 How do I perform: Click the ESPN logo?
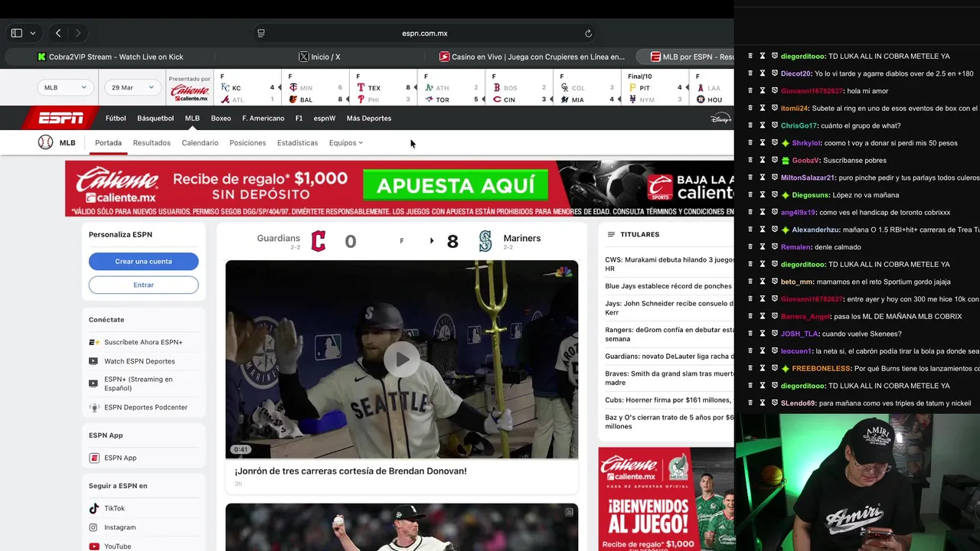click(61, 118)
